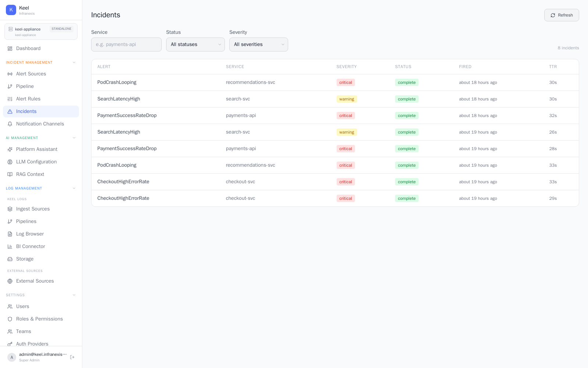Collapse the Settings section chevron
The height and width of the screenshot is (368, 588).
click(74, 295)
